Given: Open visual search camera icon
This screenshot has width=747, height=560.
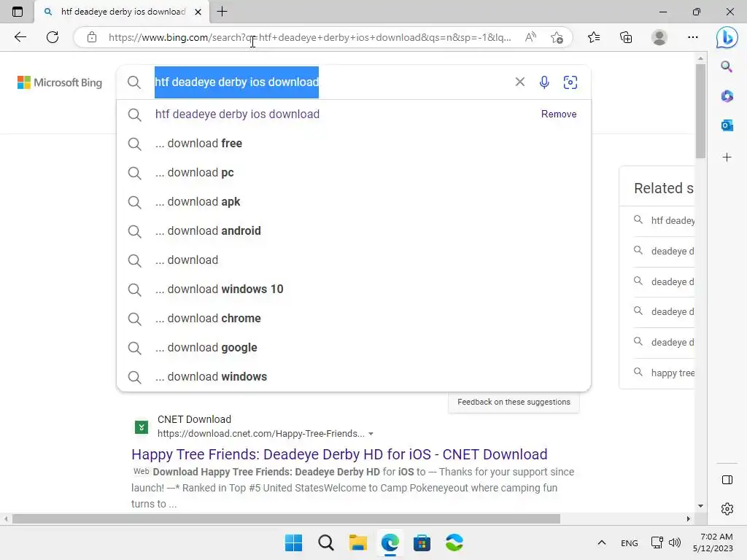Looking at the screenshot, I should [x=570, y=82].
